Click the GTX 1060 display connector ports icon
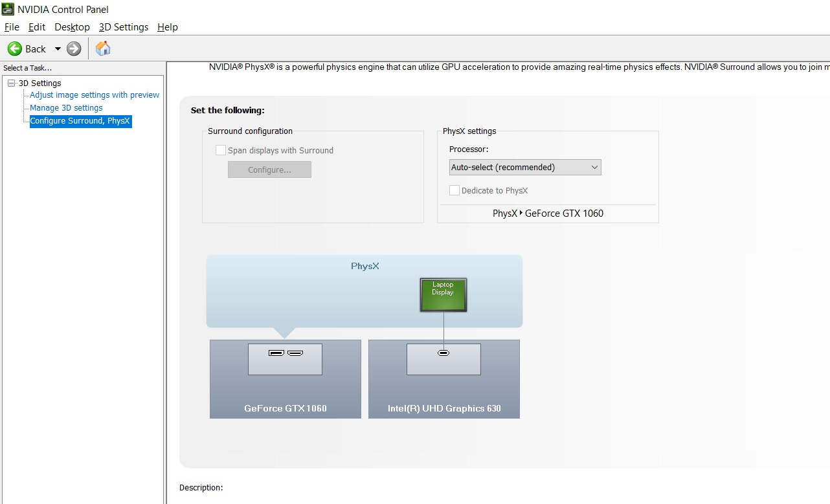 [x=286, y=353]
